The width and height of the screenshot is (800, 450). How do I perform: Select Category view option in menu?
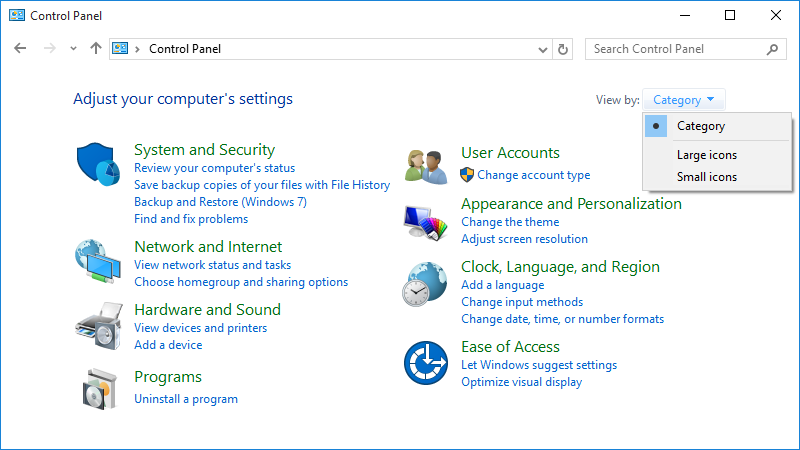pyautogui.click(x=700, y=126)
